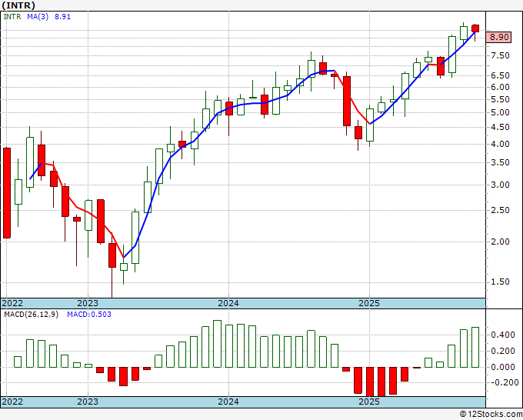Viewport: 523px width, 420px height.
Task: Click the MACD(26,12,9) indicator label
Action: tap(31, 315)
